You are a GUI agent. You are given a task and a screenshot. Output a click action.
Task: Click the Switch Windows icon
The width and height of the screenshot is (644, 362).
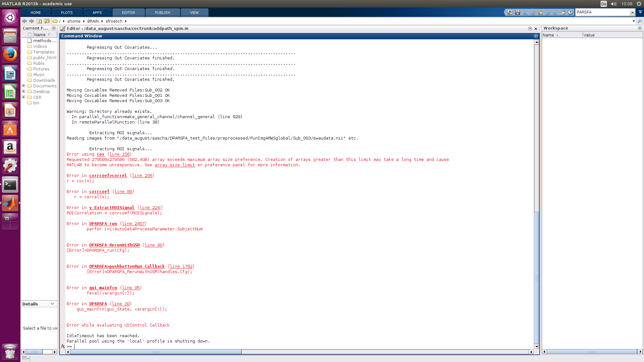pyautogui.click(x=563, y=12)
